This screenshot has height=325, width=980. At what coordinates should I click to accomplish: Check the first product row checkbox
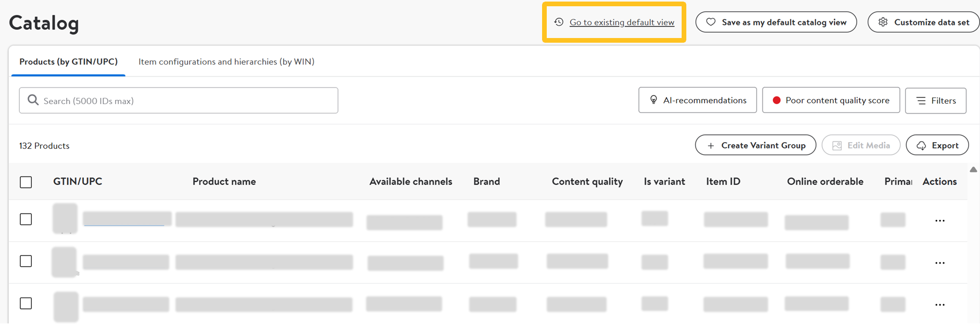(26, 219)
